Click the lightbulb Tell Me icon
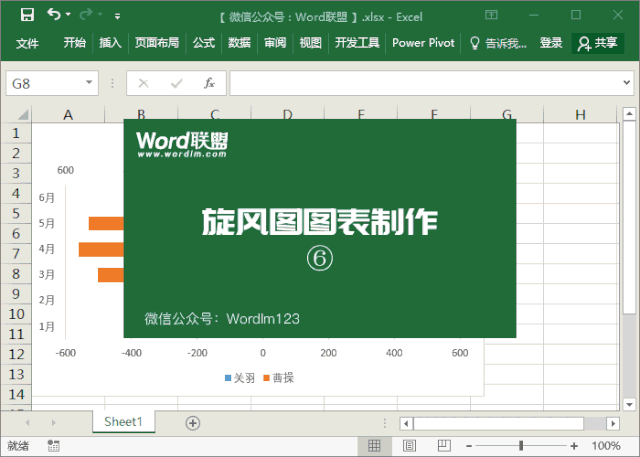Viewport: 640px width, 457px height. (474, 43)
